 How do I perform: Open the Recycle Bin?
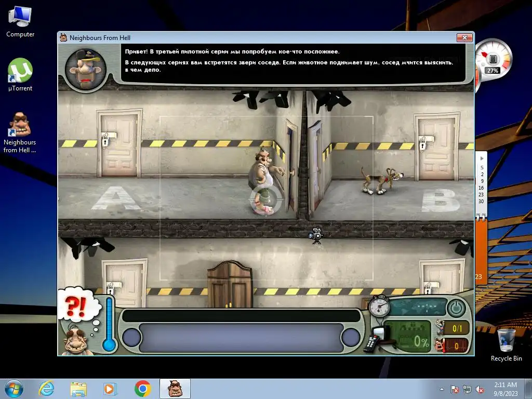coord(506,345)
